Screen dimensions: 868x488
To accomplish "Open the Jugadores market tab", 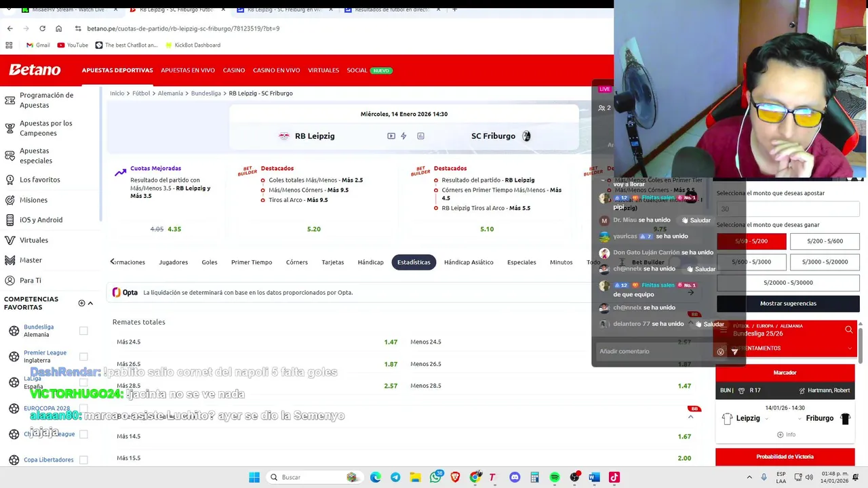I will (x=174, y=262).
